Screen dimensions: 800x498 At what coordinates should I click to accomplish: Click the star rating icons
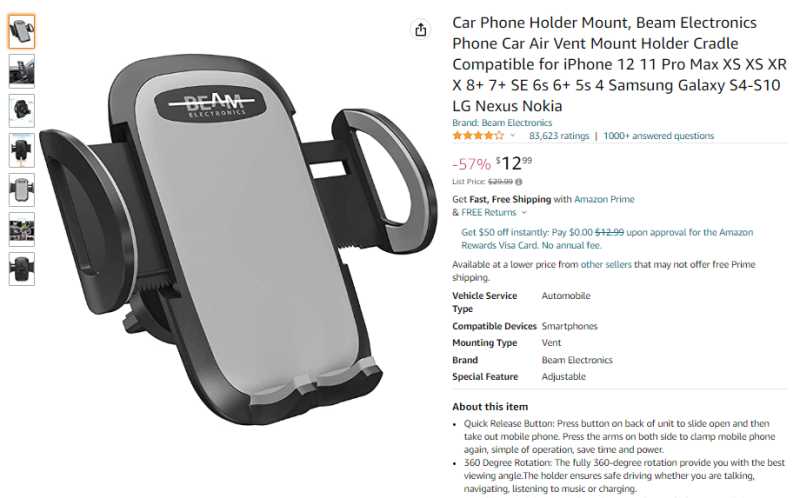point(478,136)
